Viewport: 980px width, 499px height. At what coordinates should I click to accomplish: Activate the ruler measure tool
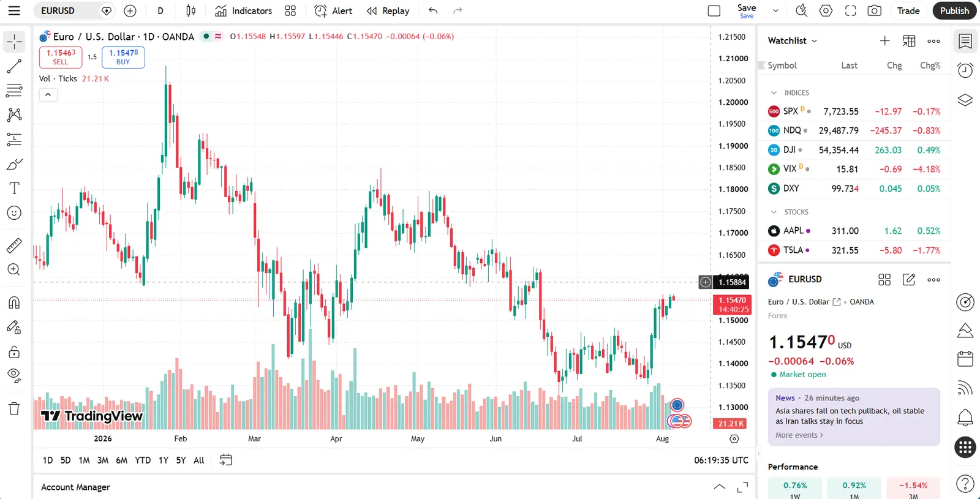click(14, 246)
